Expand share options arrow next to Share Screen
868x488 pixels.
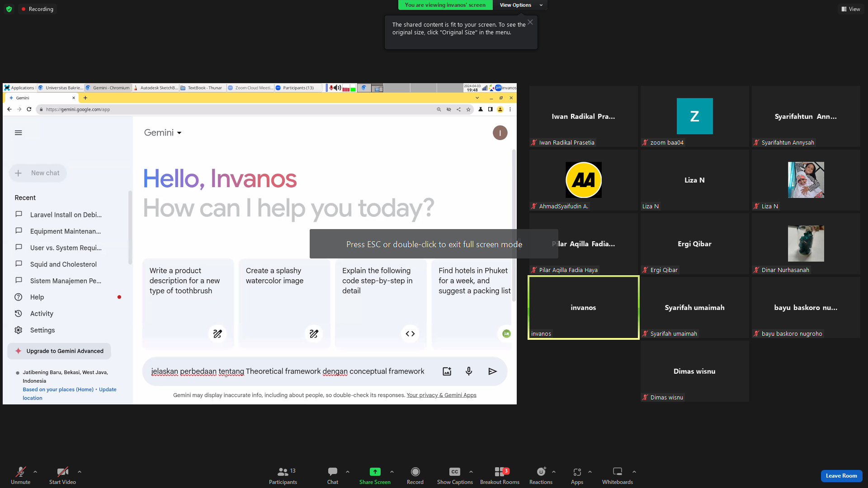coord(392,472)
